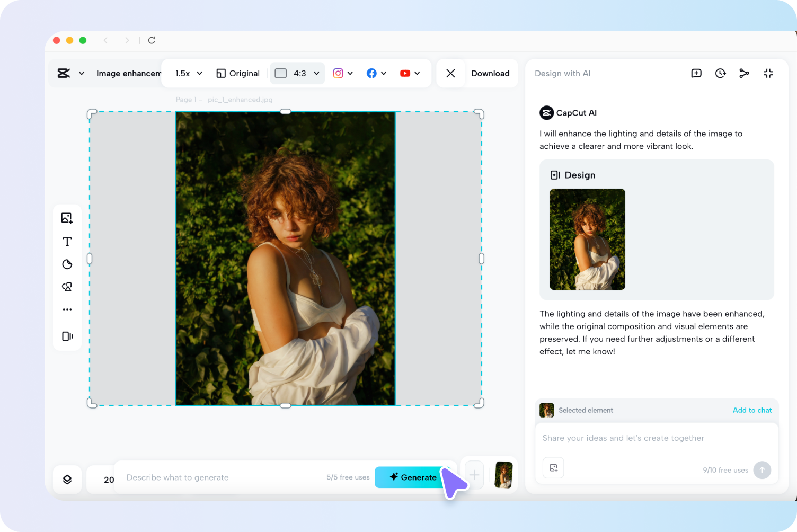Screen dimensions: 797x532
Task: Click the more options ellipsis in the sidebar
Action: click(x=67, y=309)
